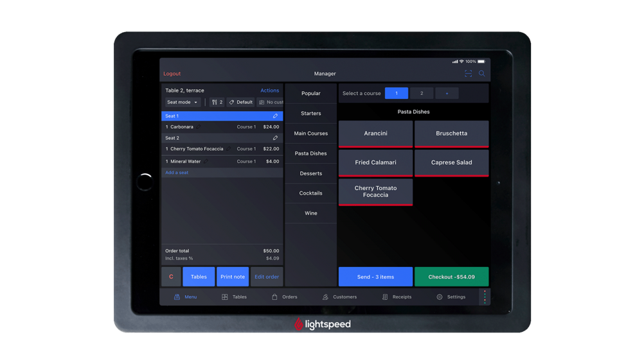
Task: Tap the barcode scanner icon
Action: (x=468, y=74)
